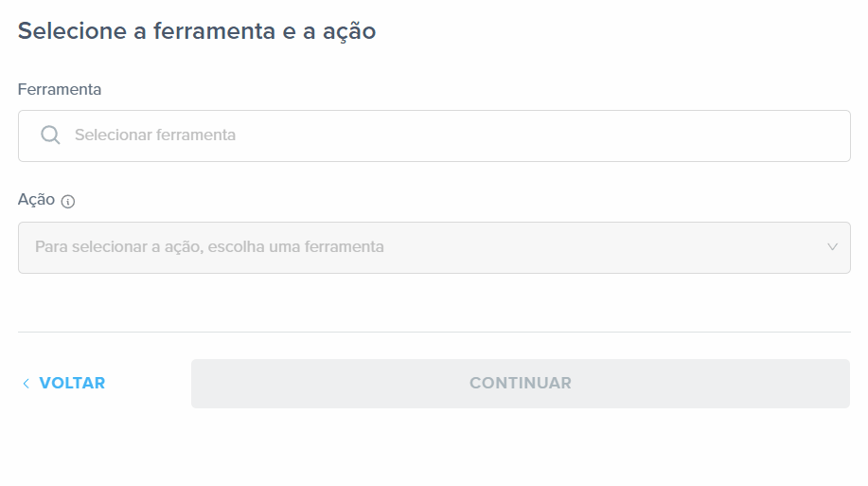Click the 'Selecionar ferramenta' placeholder text
Screen dimensions: 868x486
click(155, 135)
